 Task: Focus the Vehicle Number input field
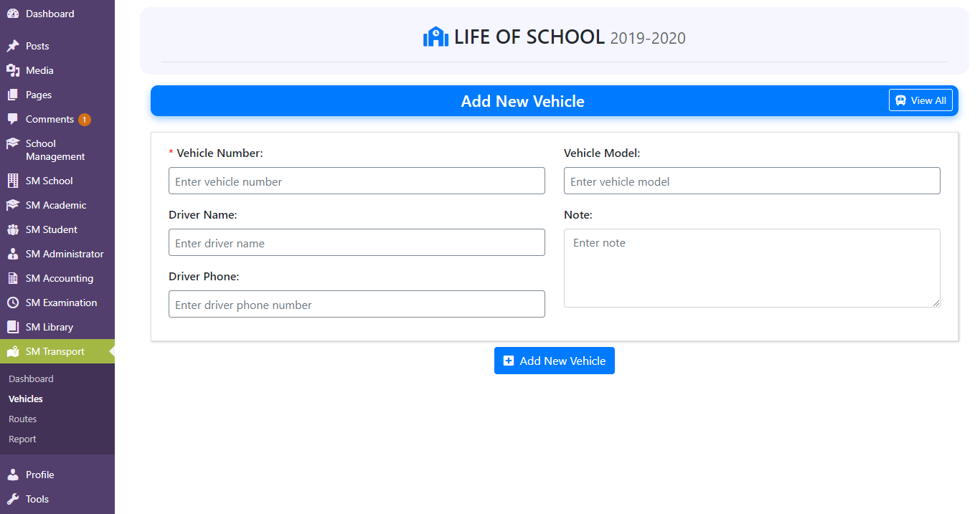click(357, 181)
